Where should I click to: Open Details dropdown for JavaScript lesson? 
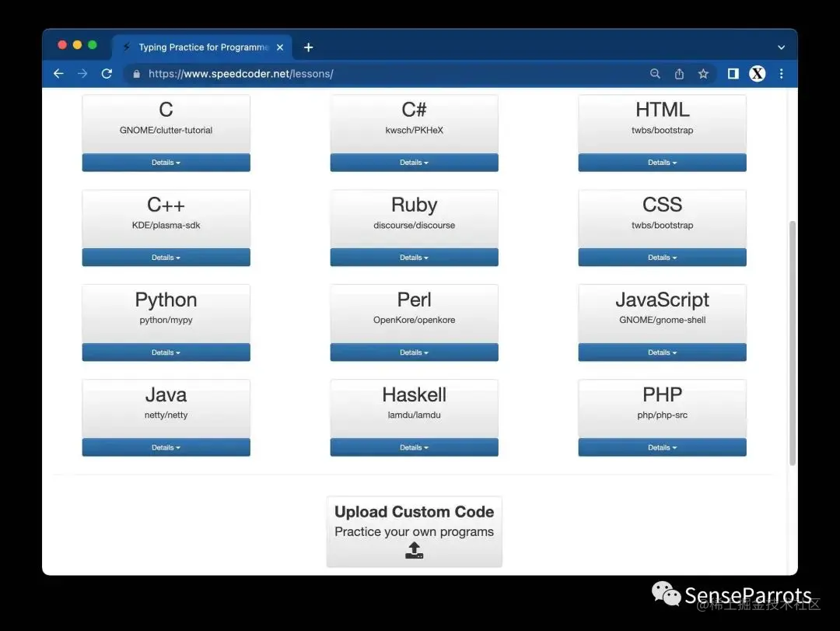(662, 352)
